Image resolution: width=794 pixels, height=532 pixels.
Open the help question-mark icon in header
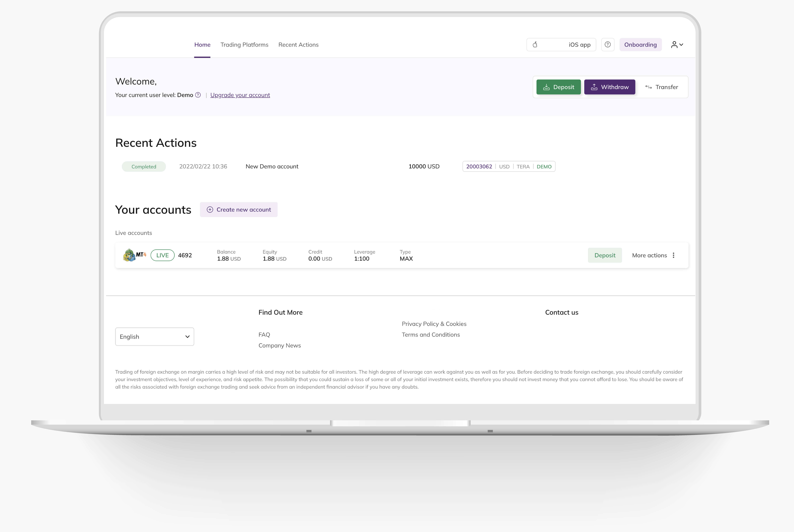pos(608,44)
